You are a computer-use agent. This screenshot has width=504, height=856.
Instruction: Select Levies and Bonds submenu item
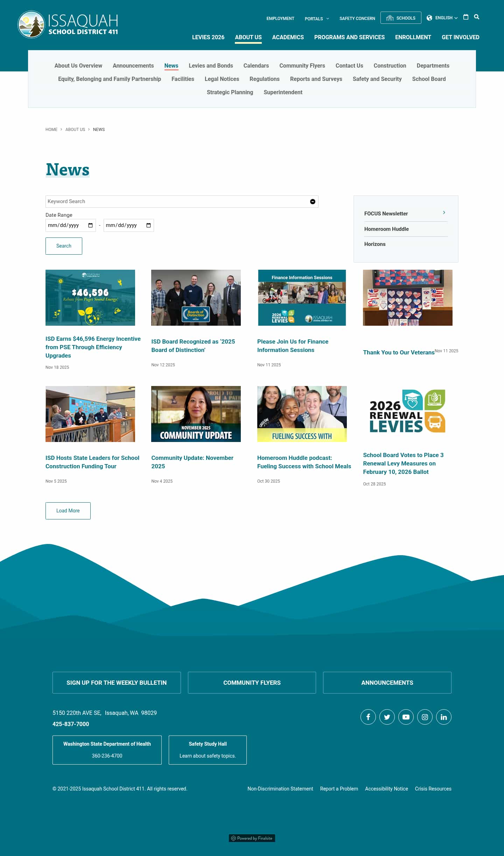[x=211, y=66]
